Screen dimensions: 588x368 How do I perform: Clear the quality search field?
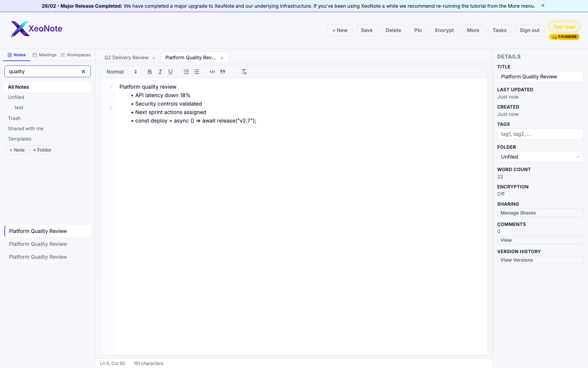pos(83,71)
